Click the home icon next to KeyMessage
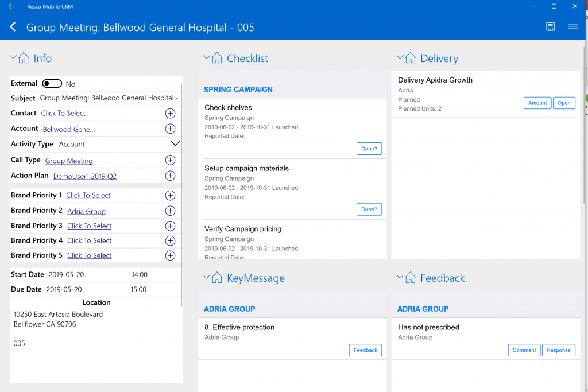 (x=216, y=277)
